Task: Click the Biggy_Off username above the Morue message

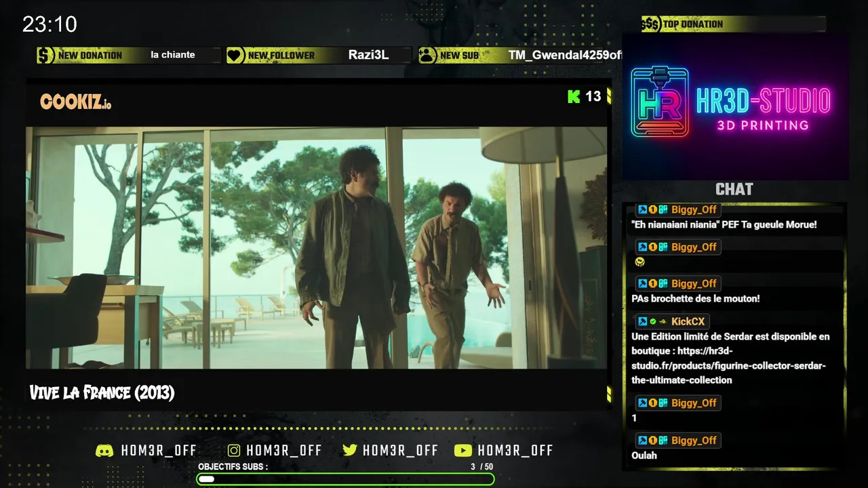Action: [x=694, y=210]
